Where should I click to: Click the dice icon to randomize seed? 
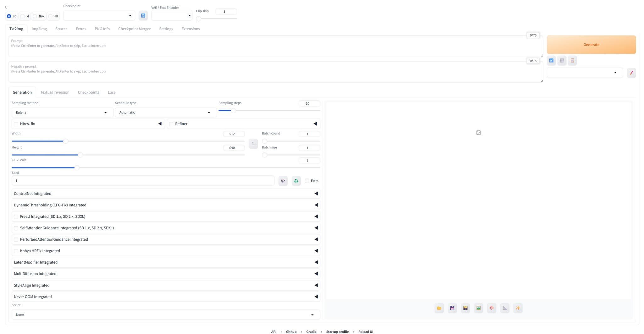pyautogui.click(x=283, y=181)
